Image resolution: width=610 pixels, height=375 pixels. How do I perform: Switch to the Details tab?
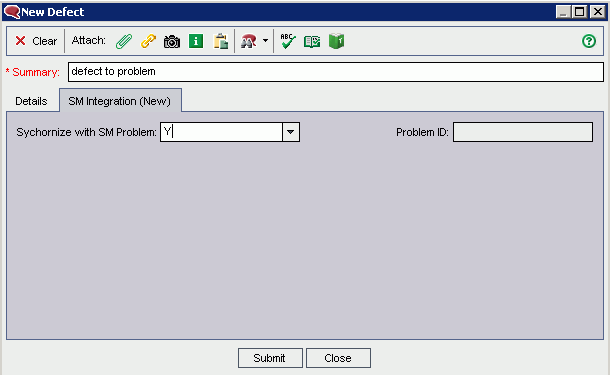pyautogui.click(x=31, y=101)
